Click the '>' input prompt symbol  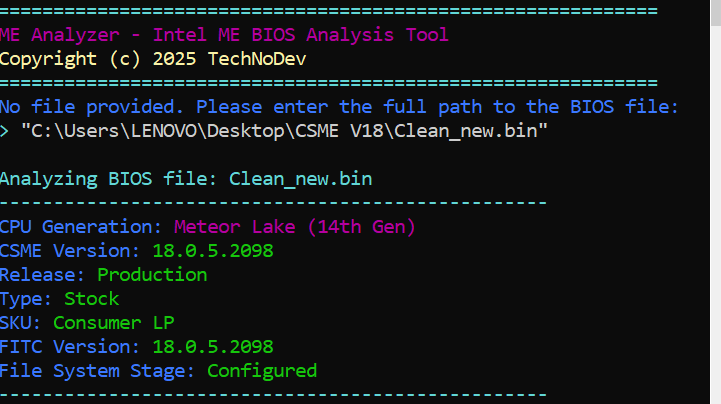5,131
